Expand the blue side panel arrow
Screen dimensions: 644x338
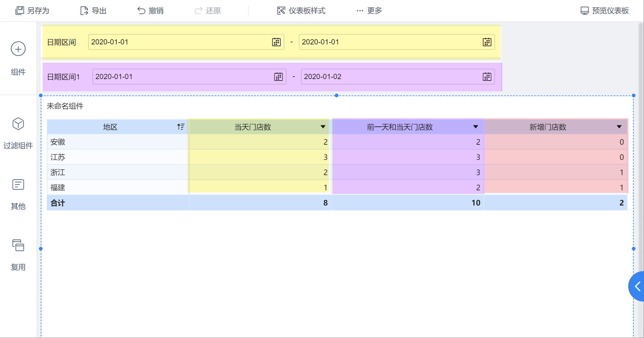[x=638, y=286]
